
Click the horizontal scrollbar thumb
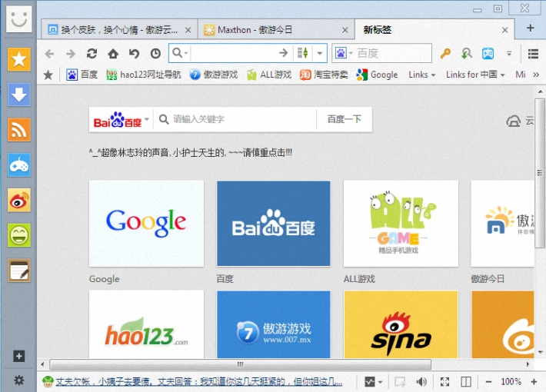click(x=240, y=364)
